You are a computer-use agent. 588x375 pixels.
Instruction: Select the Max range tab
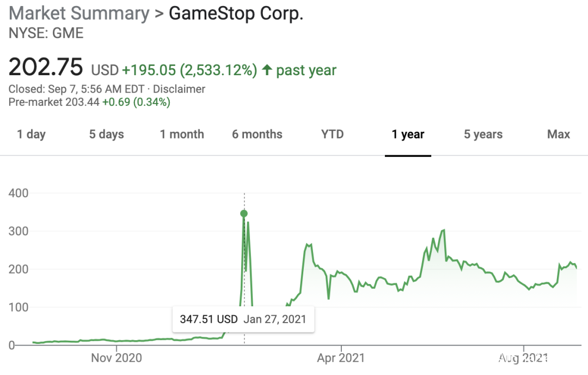pos(558,135)
